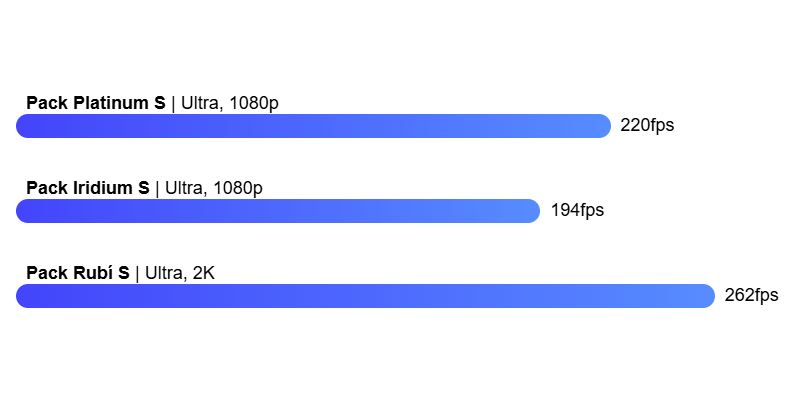This screenshot has width=800, height=400.
Task: Click the rounded right end of Iridium bar
Action: click(530, 211)
